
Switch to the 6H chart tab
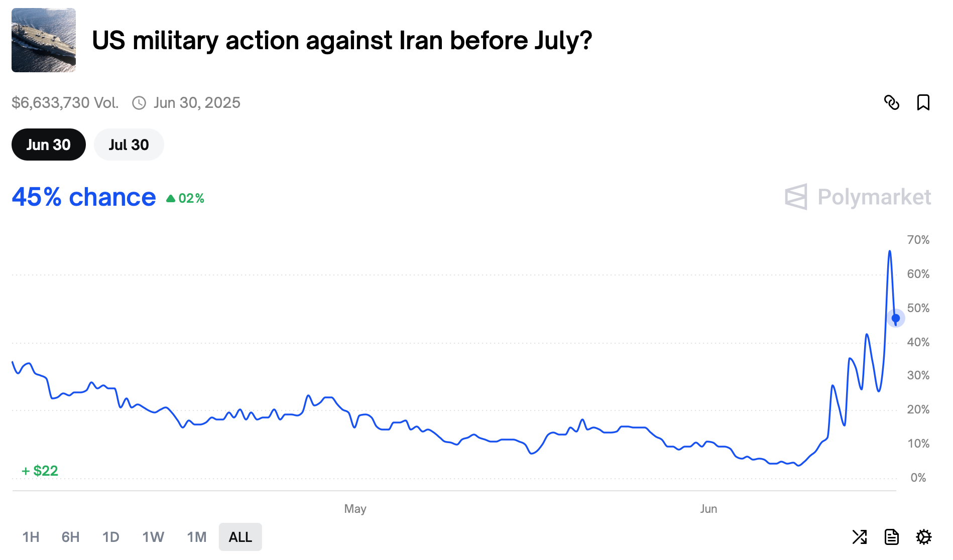click(70, 536)
